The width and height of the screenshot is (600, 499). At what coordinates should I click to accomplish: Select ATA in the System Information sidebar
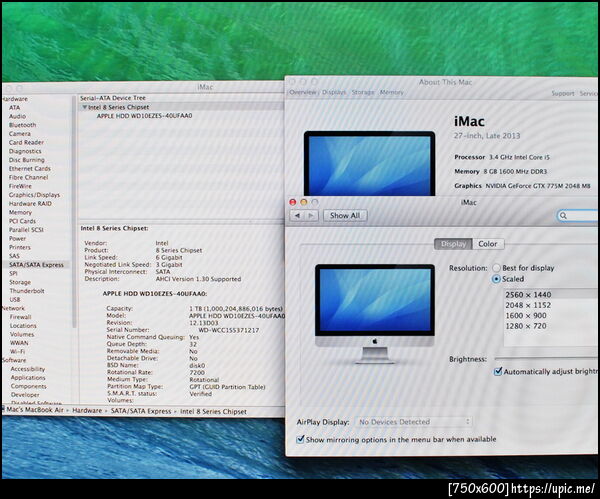[x=14, y=108]
